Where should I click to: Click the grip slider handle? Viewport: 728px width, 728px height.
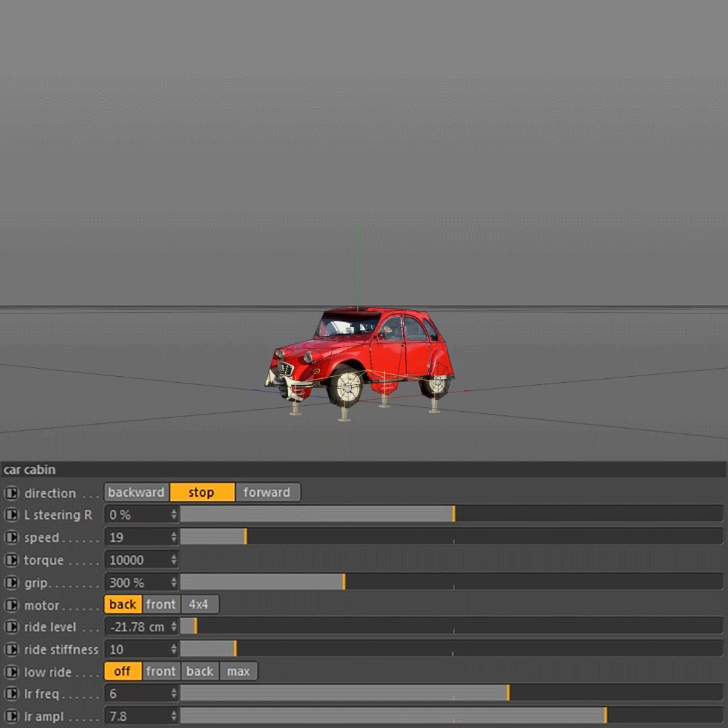coord(344,581)
